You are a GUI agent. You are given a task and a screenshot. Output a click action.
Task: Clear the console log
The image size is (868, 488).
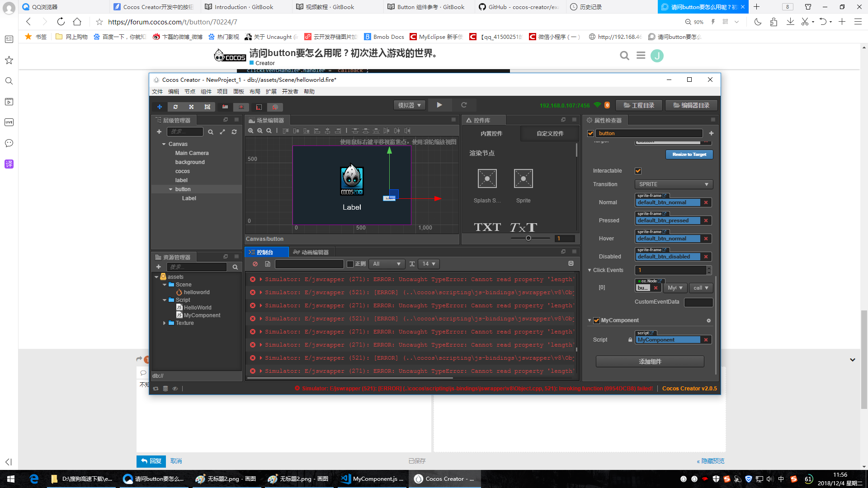coord(255,264)
